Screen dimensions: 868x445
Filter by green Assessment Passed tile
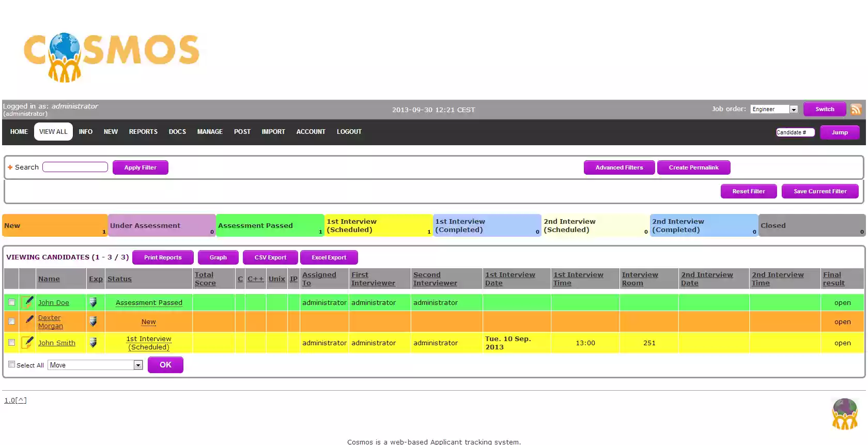pos(270,225)
